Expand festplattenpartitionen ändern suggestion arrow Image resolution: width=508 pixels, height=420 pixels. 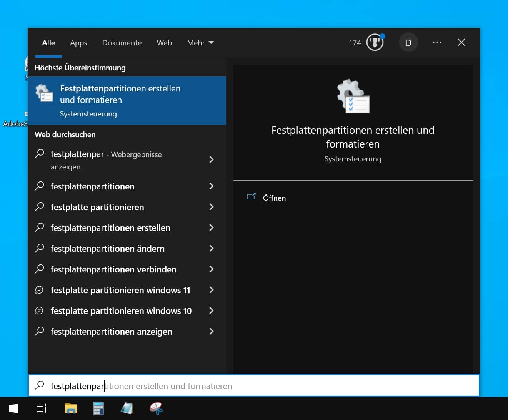[211, 249]
